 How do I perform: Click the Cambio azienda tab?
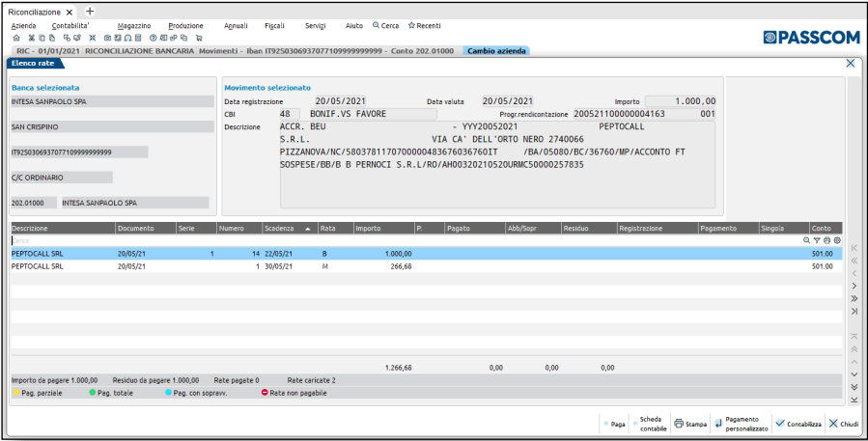496,51
